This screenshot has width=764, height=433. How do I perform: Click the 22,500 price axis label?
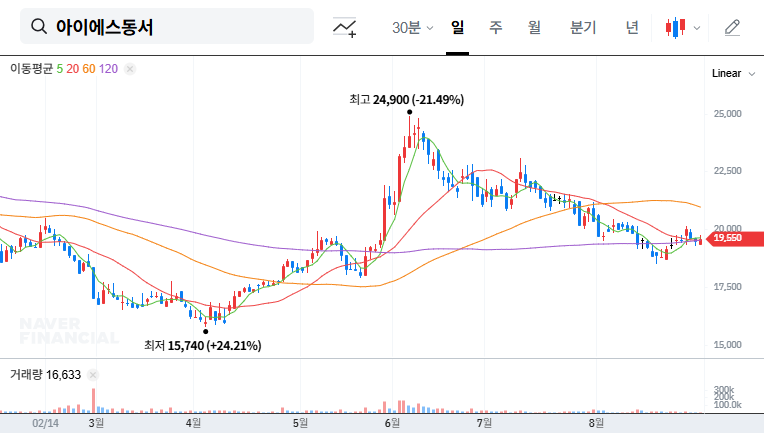click(727, 171)
